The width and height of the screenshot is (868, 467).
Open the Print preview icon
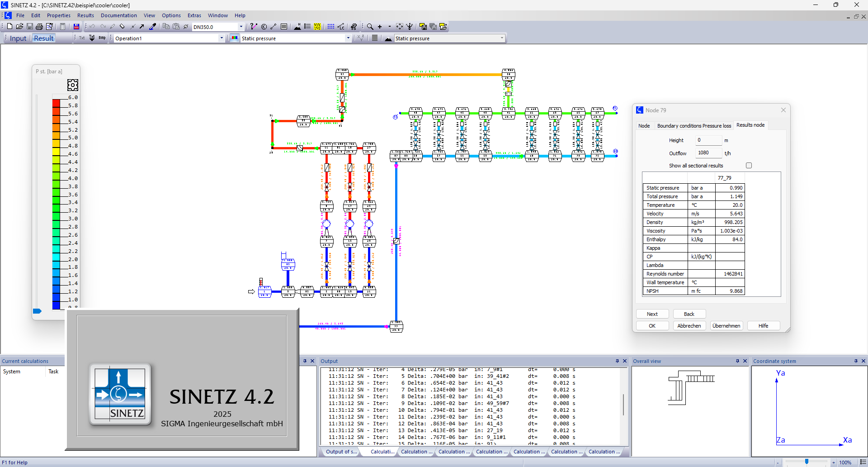pos(49,27)
